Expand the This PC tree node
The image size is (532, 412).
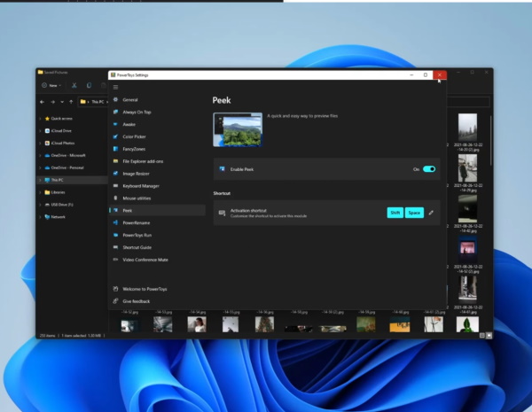(41, 180)
